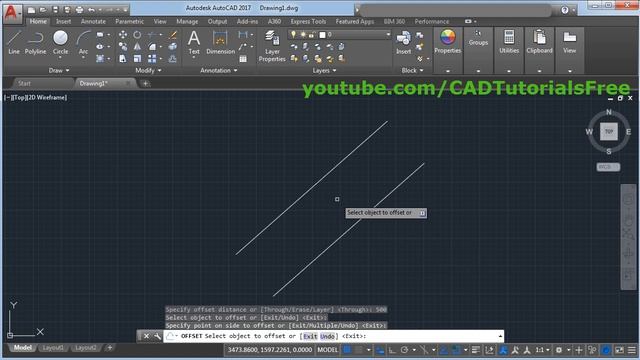Click the Exit option in command line
The image size is (640, 360).
click(x=310, y=336)
